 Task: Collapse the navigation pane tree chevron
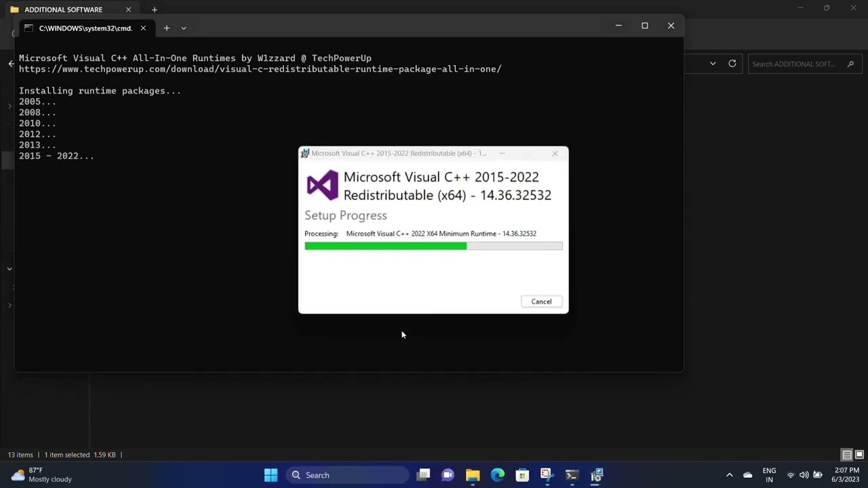[x=9, y=269]
